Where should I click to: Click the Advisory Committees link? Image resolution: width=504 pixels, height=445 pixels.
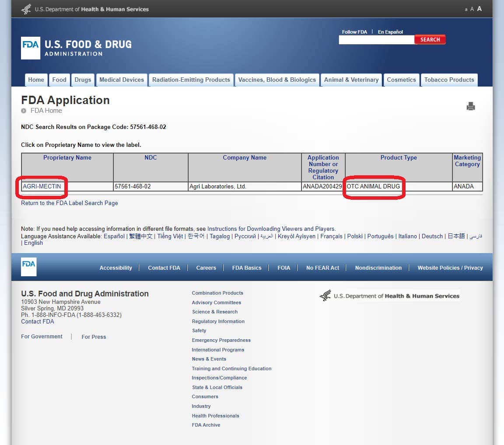pyautogui.click(x=216, y=302)
